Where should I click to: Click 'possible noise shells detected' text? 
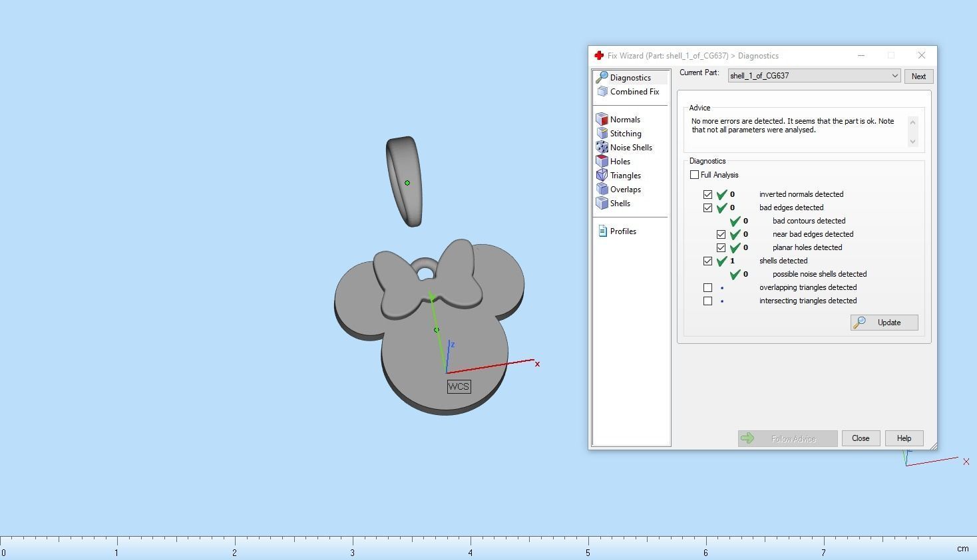click(x=819, y=274)
